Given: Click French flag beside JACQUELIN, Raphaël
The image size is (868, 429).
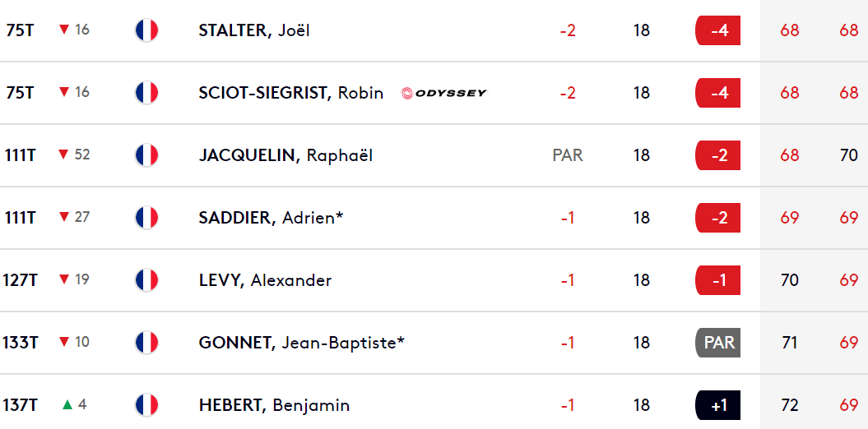Looking at the screenshot, I should pos(146,155).
